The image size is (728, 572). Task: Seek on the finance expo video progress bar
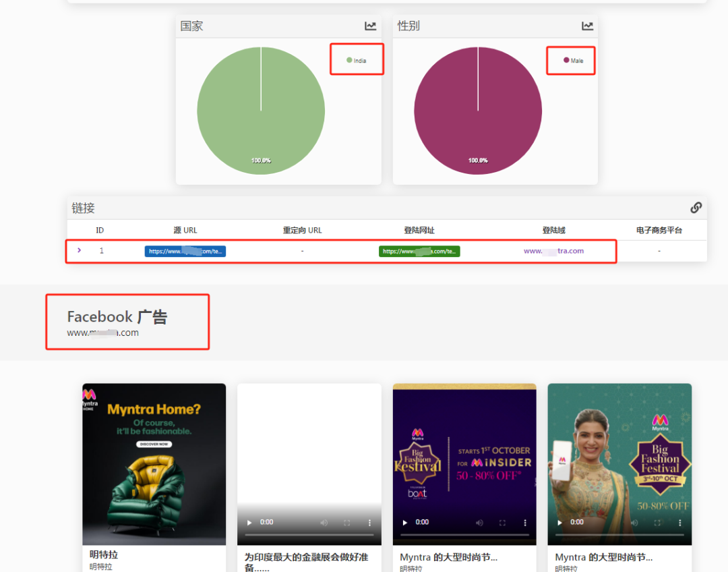point(309,535)
